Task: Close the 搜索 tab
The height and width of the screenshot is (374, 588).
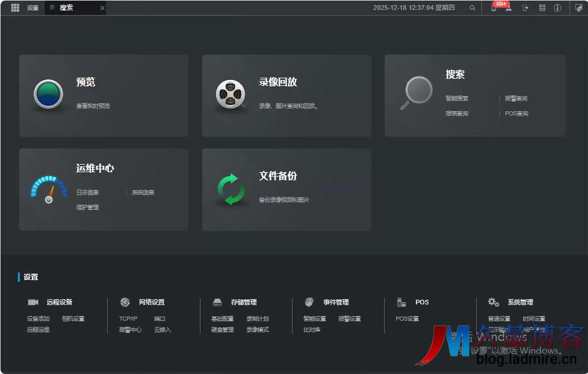Action: (103, 8)
